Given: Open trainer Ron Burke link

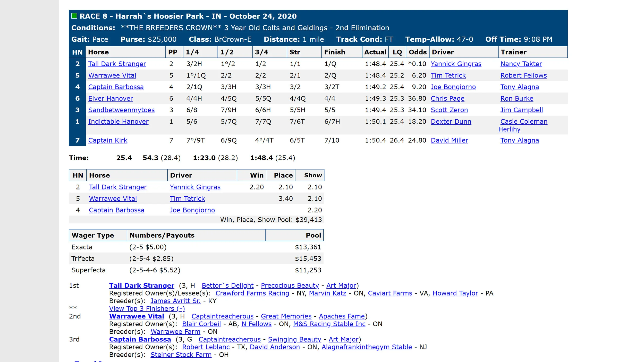Looking at the screenshot, I should 516,98.
